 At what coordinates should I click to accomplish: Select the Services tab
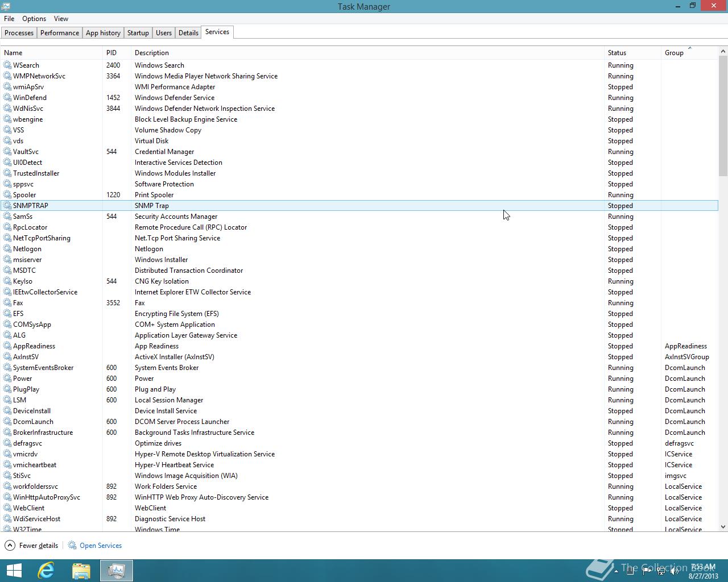[217, 32]
